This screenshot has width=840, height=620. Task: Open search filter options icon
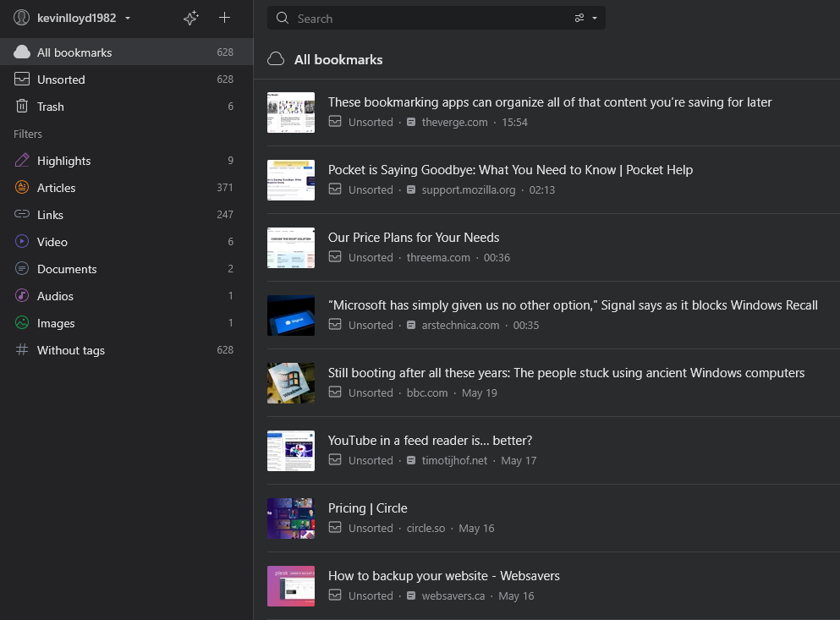pos(579,19)
